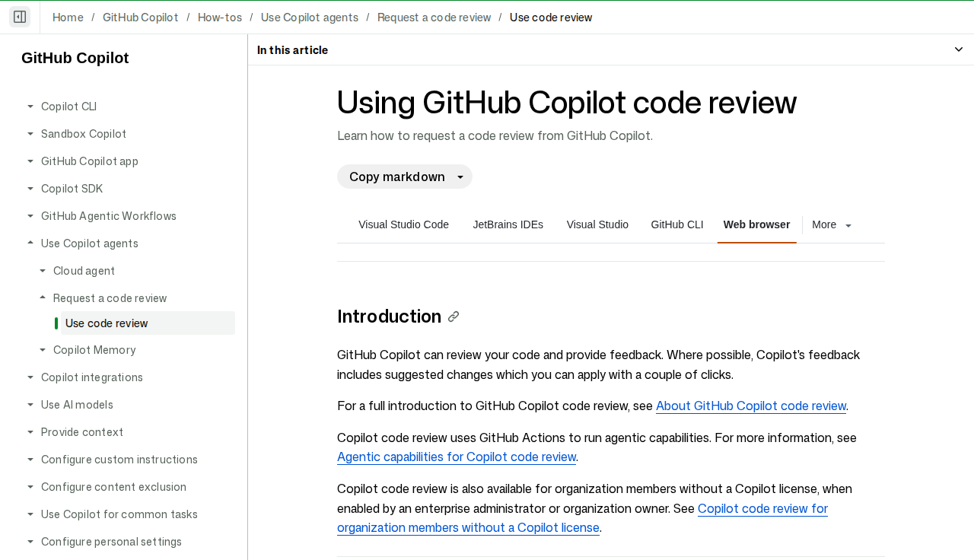Go to Home breadcrumb
The height and width of the screenshot is (560, 974).
click(68, 17)
